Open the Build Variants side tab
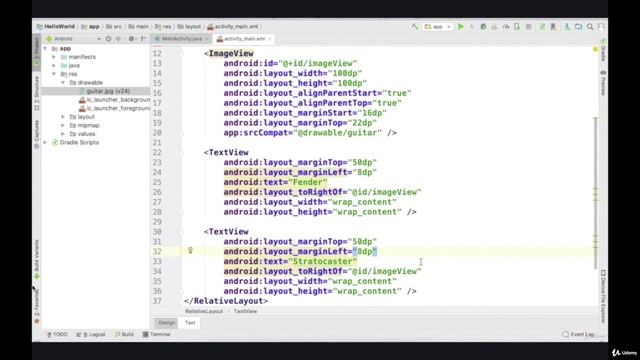This screenshot has width=640, height=360. [37, 259]
